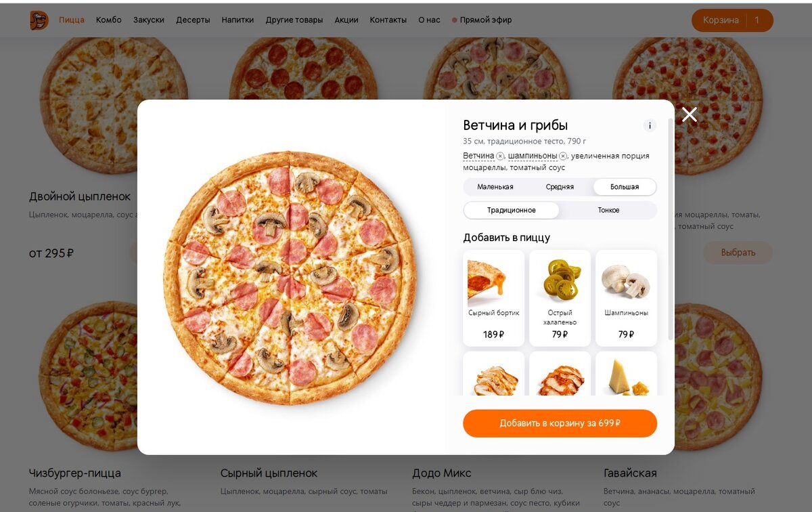Click the dialog's vertical scrollbar
Screen dimensions: 812x512
pos(671,230)
